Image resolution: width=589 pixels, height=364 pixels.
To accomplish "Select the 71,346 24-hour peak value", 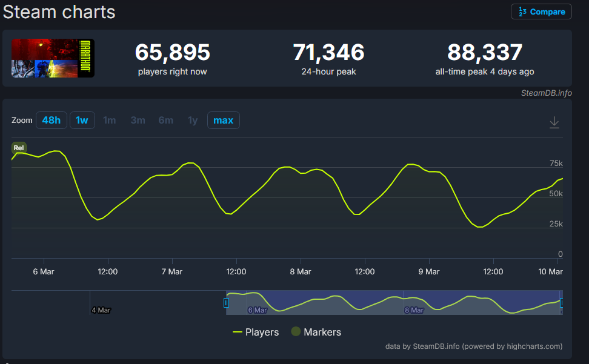I will 328,52.
